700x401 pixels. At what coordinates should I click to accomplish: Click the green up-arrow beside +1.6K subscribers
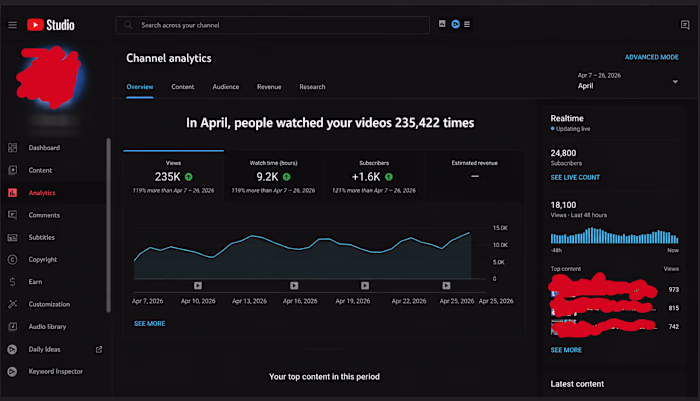tap(389, 177)
